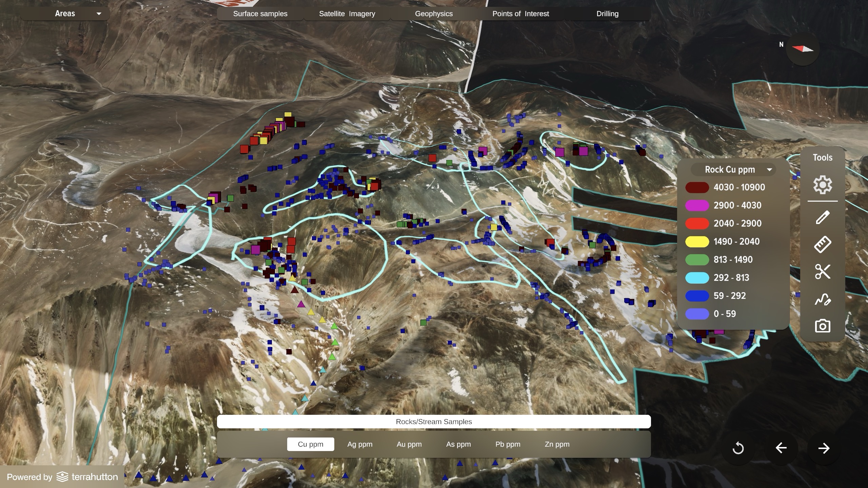Open the settings gear in Tools panel
868x488 pixels.
click(x=822, y=185)
